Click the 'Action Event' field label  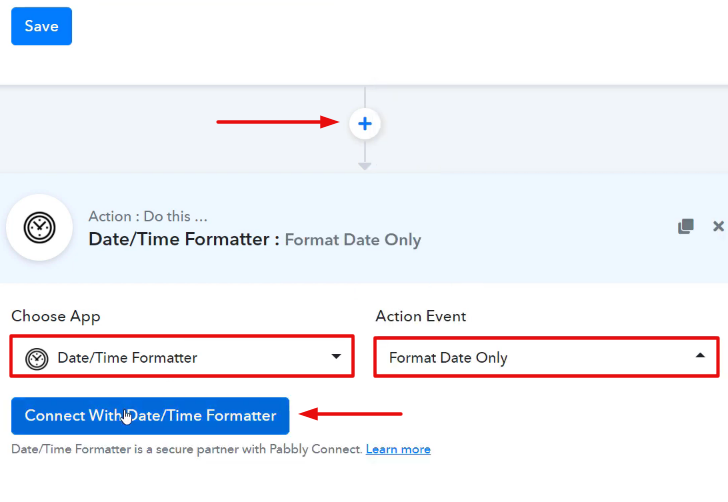421,316
